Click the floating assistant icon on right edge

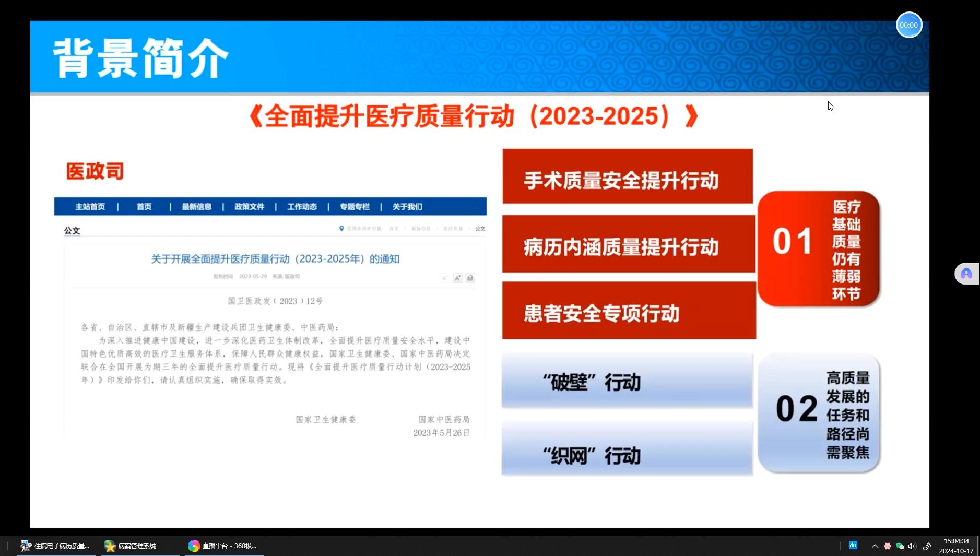tap(966, 274)
